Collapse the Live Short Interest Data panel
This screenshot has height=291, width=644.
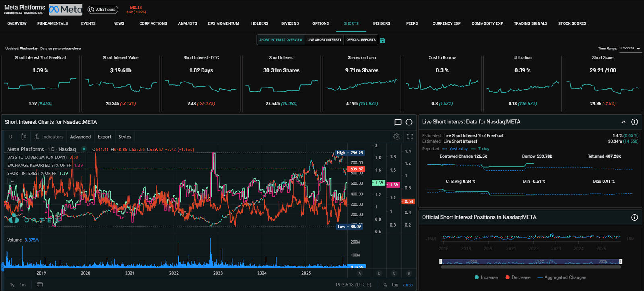pos(623,122)
